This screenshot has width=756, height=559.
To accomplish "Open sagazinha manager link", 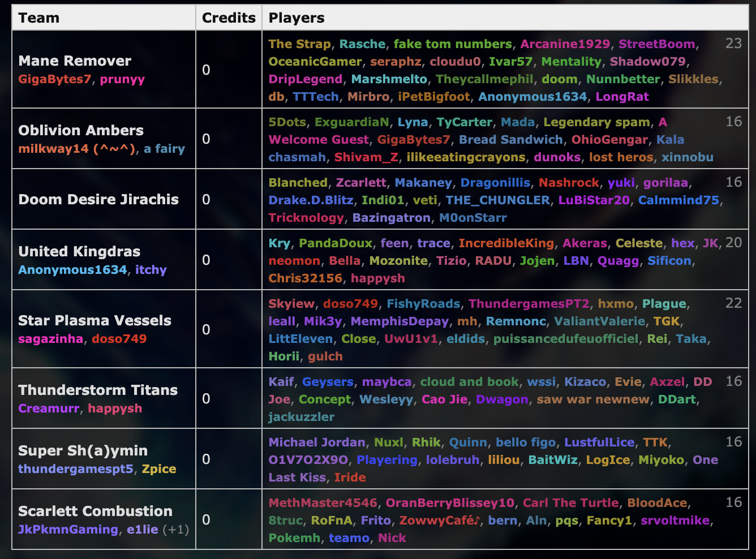I will [50, 339].
